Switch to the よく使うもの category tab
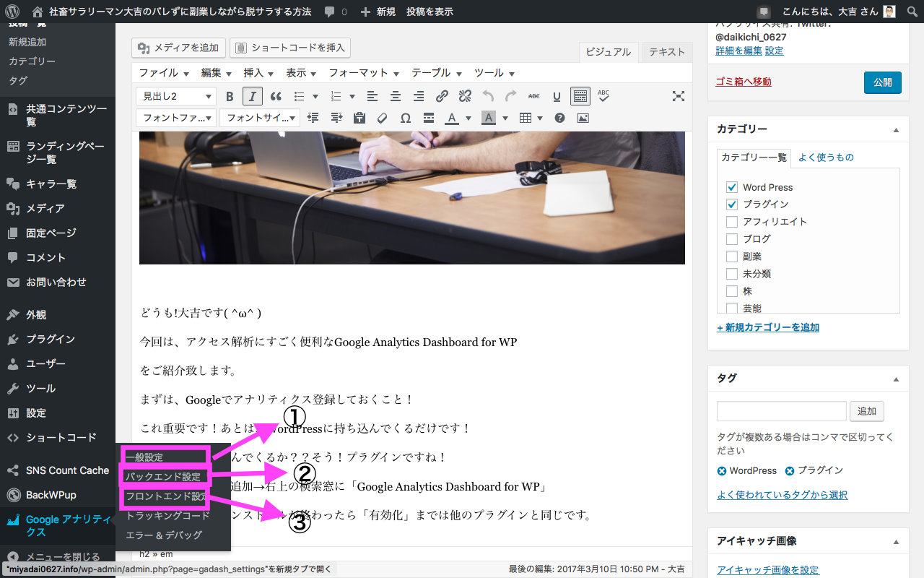This screenshot has height=578, width=924. 826,158
